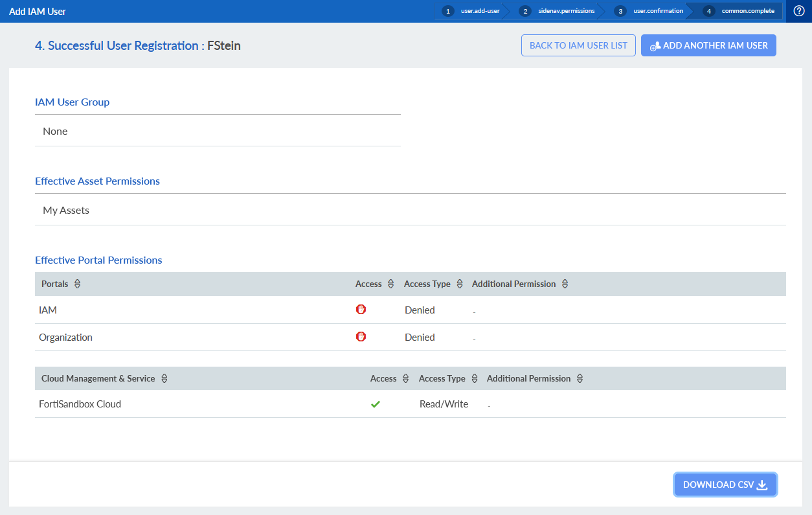Go to step 1 user.add-user
812x515 pixels.
coord(472,11)
